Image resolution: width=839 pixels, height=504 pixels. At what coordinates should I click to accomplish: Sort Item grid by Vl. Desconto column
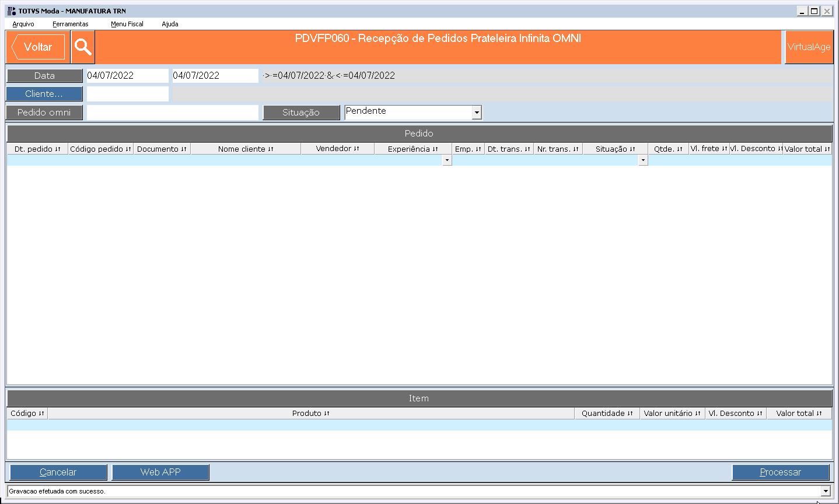pos(736,414)
